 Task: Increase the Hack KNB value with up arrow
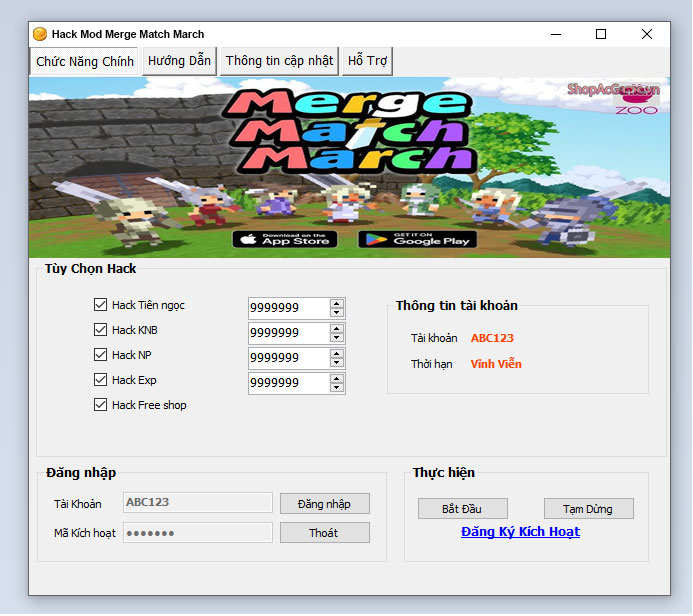pyautogui.click(x=337, y=328)
